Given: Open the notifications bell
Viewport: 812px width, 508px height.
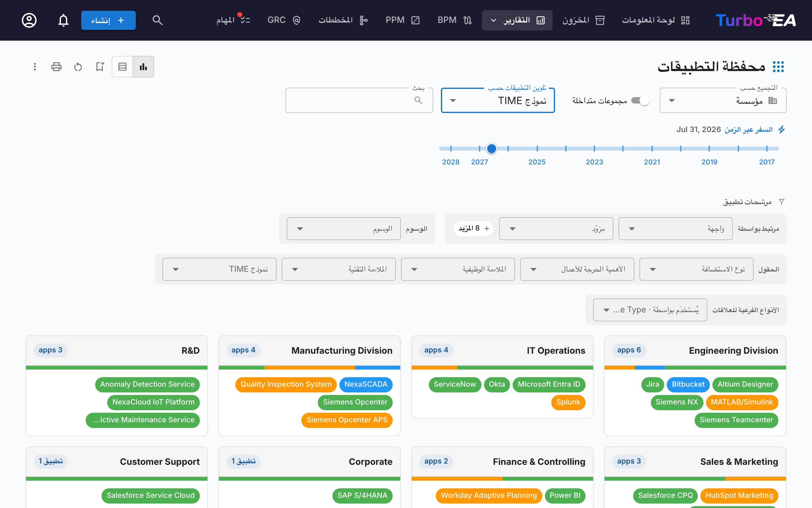Looking at the screenshot, I should coord(63,20).
